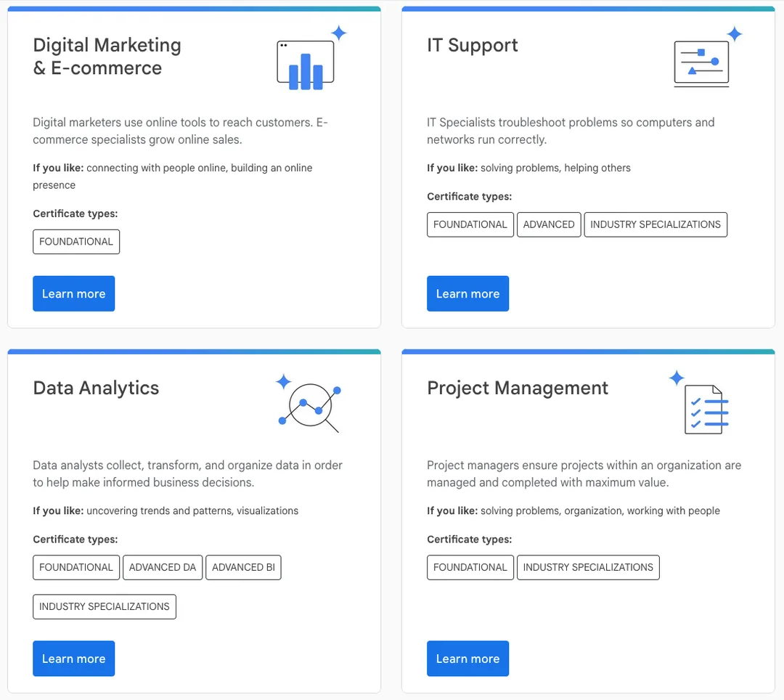The width and height of the screenshot is (784, 700).
Task: Choose the Advanced tag under IT Support
Action: [x=549, y=224]
